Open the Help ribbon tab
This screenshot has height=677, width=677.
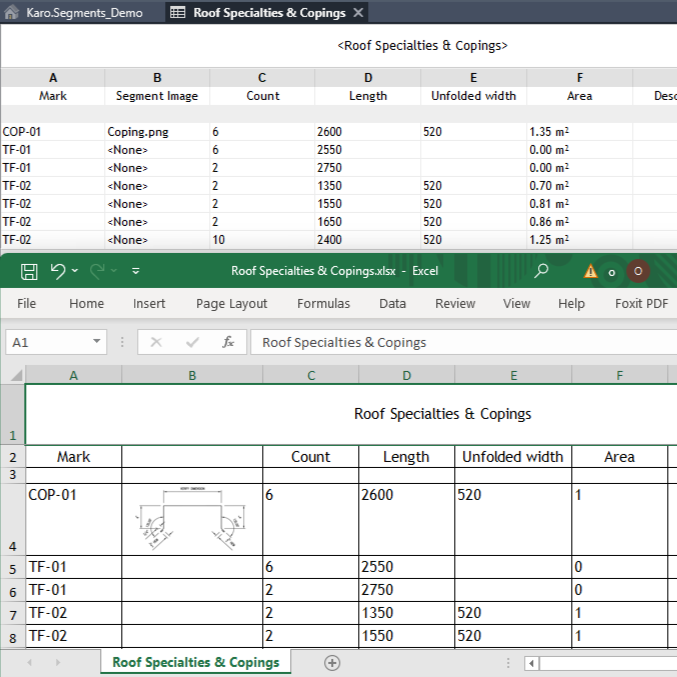[571, 304]
